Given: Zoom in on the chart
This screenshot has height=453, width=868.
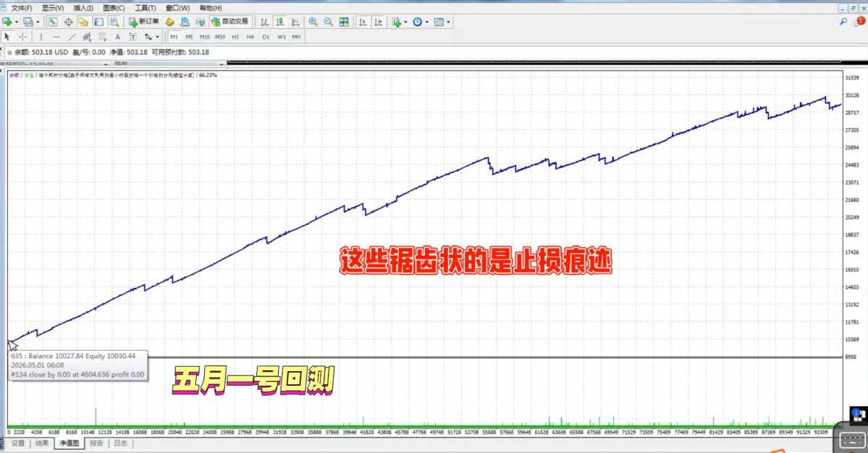Looking at the screenshot, I should click(313, 22).
